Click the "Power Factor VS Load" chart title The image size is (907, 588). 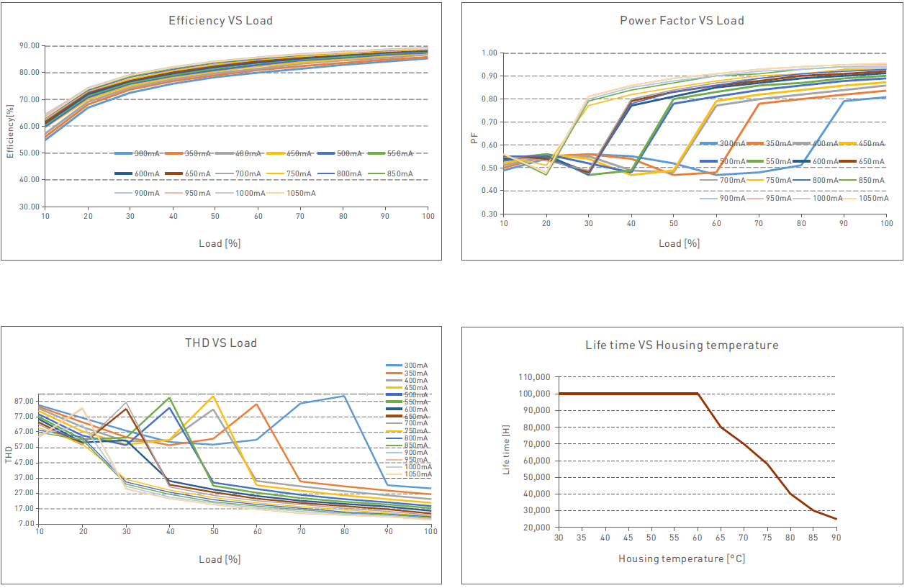point(682,21)
